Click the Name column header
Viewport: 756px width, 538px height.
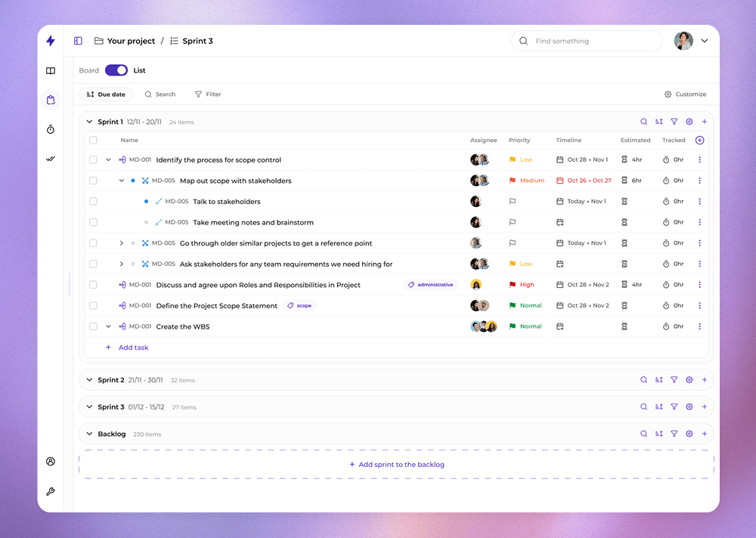click(x=129, y=141)
